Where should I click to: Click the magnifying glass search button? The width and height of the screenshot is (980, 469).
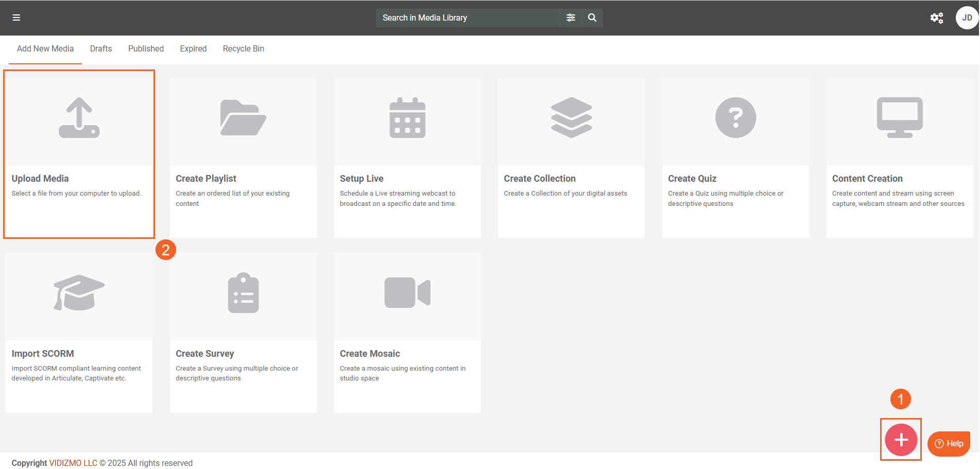point(592,18)
